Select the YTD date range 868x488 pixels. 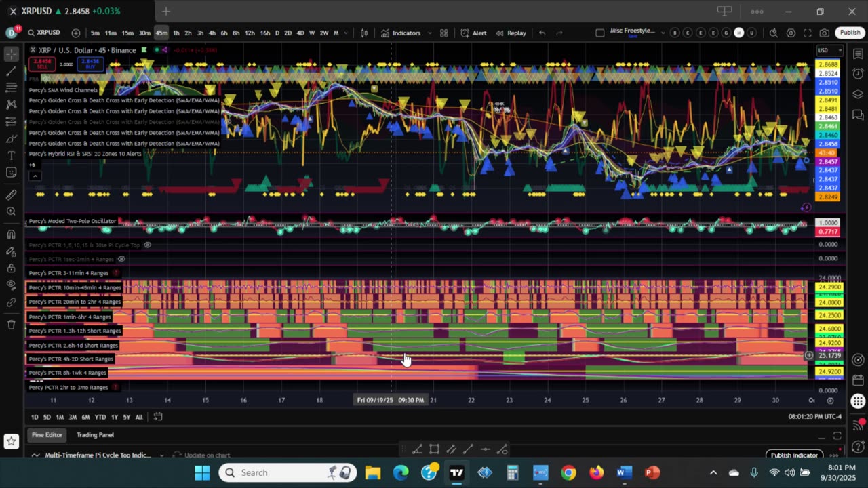[x=100, y=417]
